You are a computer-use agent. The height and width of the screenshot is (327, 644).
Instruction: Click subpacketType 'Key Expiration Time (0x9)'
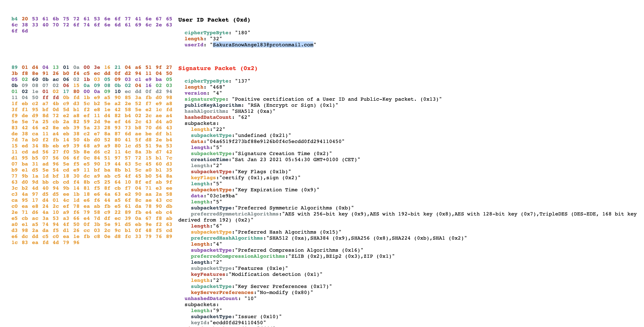(x=255, y=190)
